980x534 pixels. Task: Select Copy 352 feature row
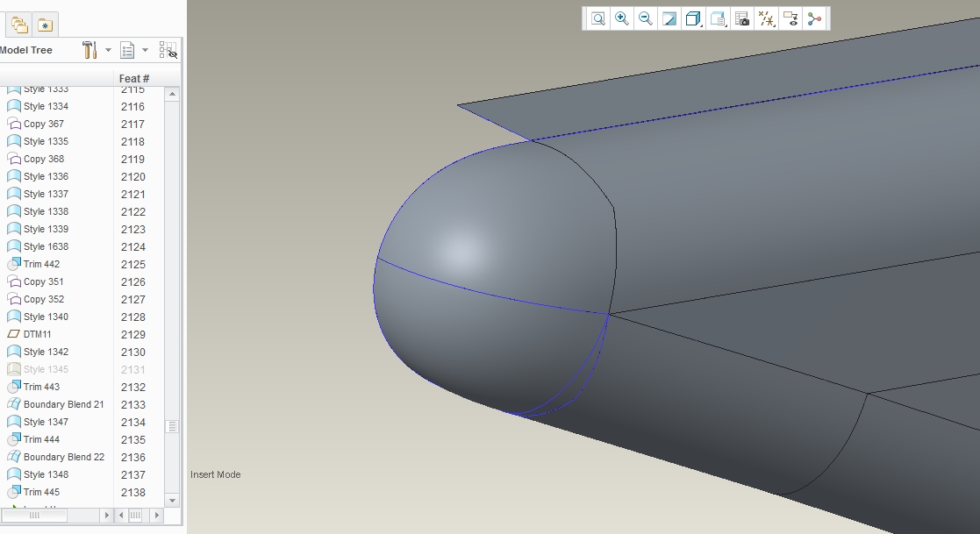pyautogui.click(x=43, y=298)
